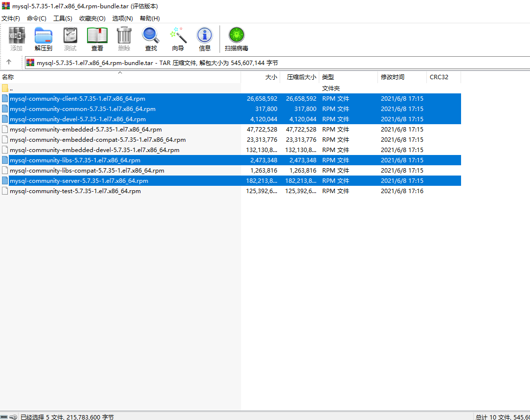Click the disk status icon in status bar

pyautogui.click(x=4, y=417)
